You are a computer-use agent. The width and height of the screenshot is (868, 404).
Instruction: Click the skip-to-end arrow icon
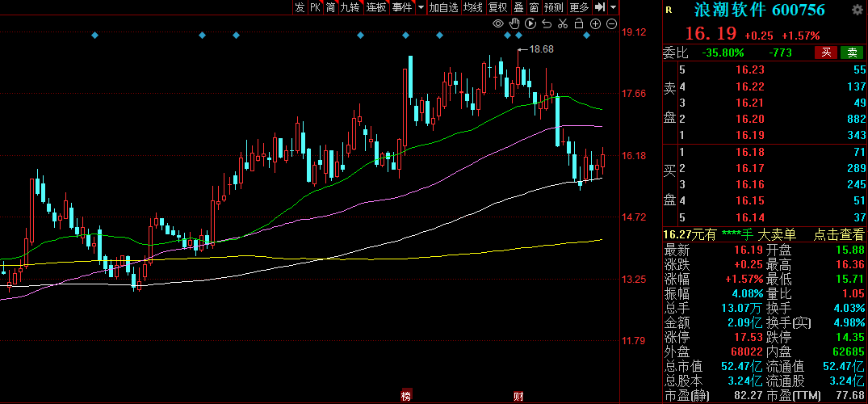click(599, 7)
